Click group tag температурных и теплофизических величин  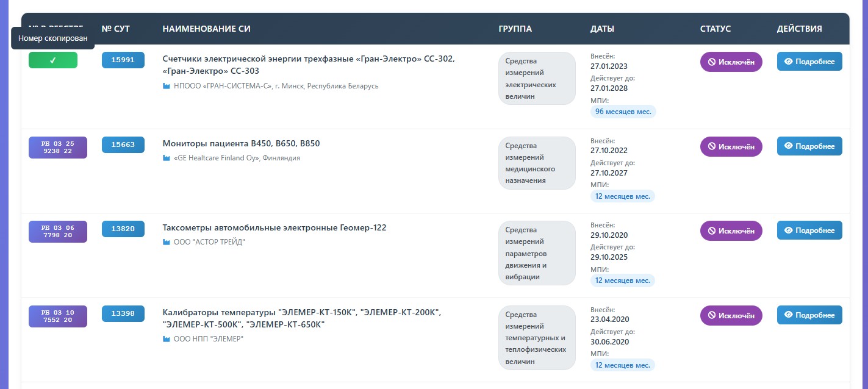pos(537,338)
